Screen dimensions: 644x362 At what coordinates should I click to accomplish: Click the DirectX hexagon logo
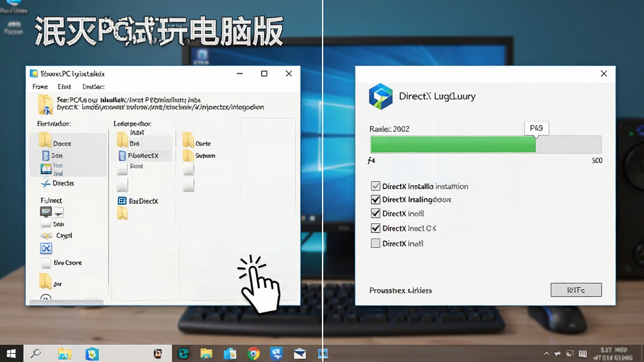[380, 96]
